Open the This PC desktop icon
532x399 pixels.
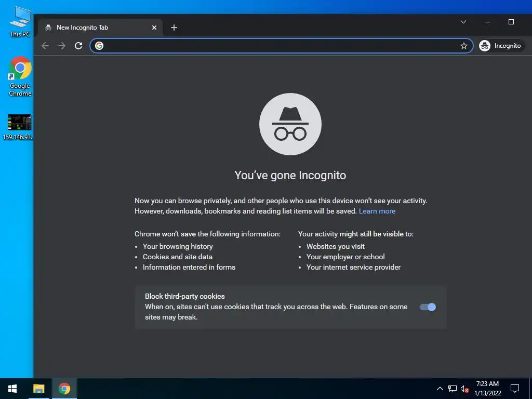click(20, 22)
